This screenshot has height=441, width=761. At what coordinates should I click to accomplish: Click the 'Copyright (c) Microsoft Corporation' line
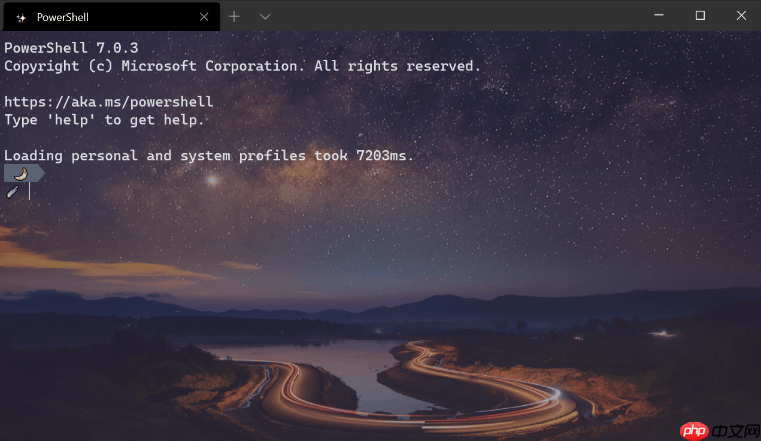click(242, 66)
